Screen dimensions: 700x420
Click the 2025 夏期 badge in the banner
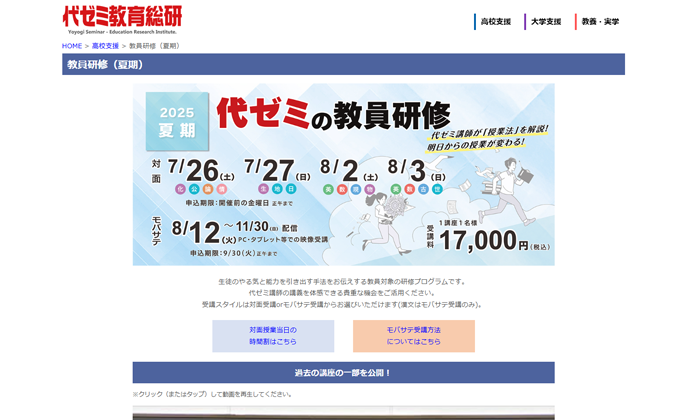[177, 121]
